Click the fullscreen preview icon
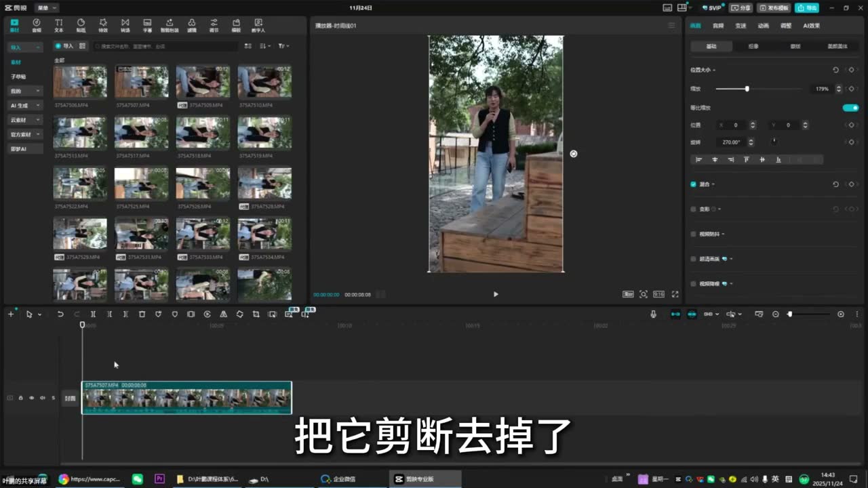 (x=675, y=294)
